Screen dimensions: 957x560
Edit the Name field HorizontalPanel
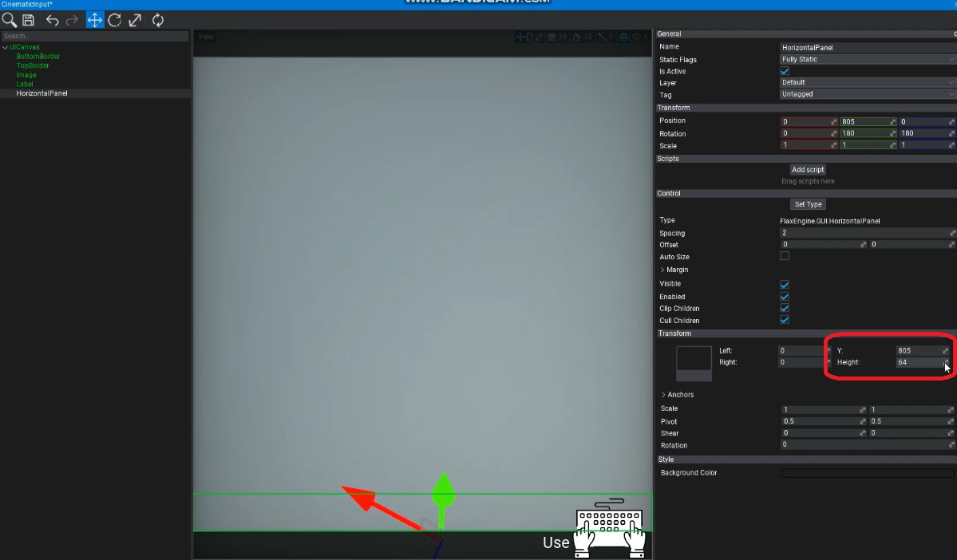coord(868,48)
